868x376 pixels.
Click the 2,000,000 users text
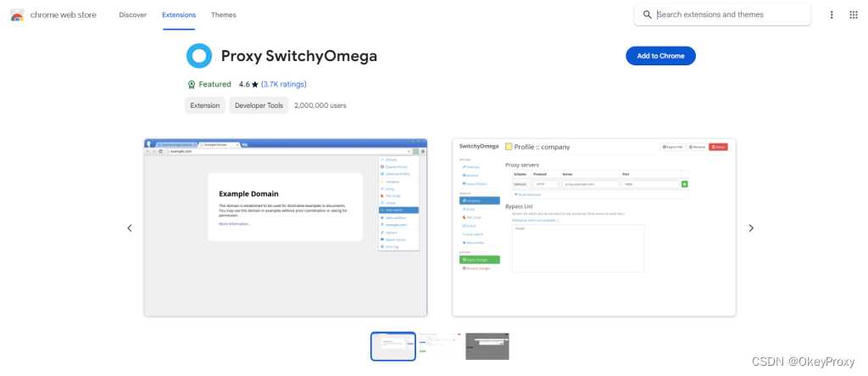(x=320, y=105)
